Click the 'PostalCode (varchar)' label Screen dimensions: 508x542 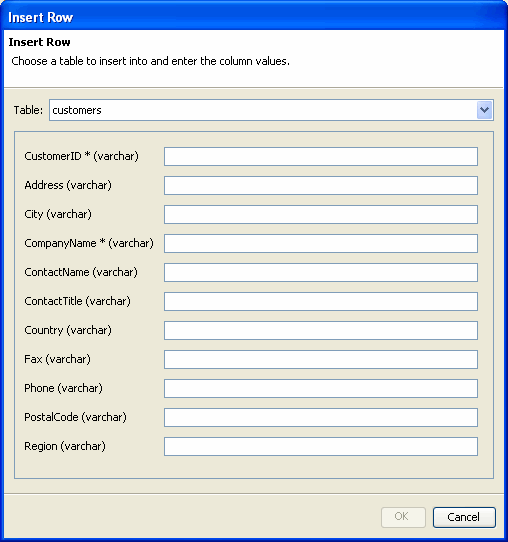click(75, 417)
